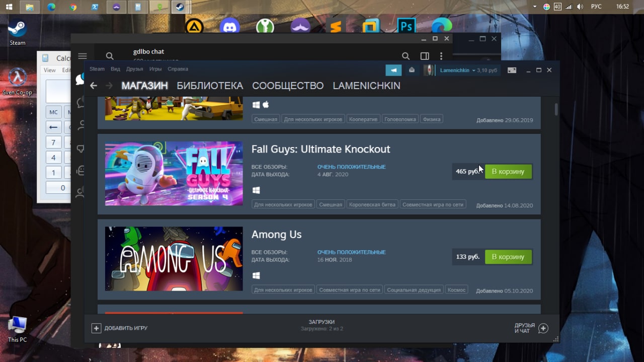Click the wishlist page scrollbar thumb

[556, 109]
